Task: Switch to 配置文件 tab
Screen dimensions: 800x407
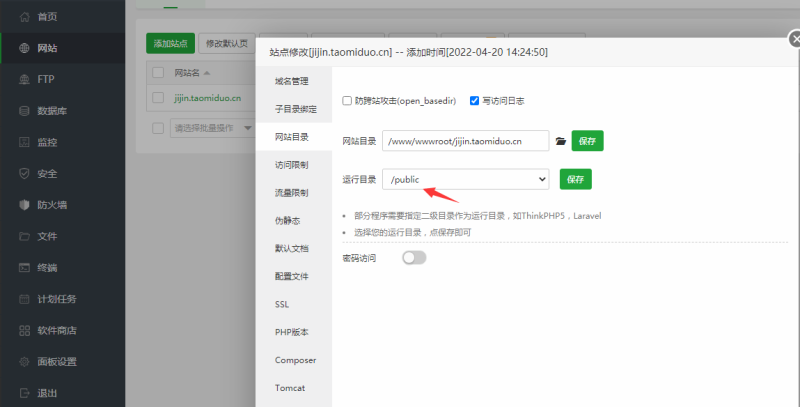Action: tap(293, 276)
